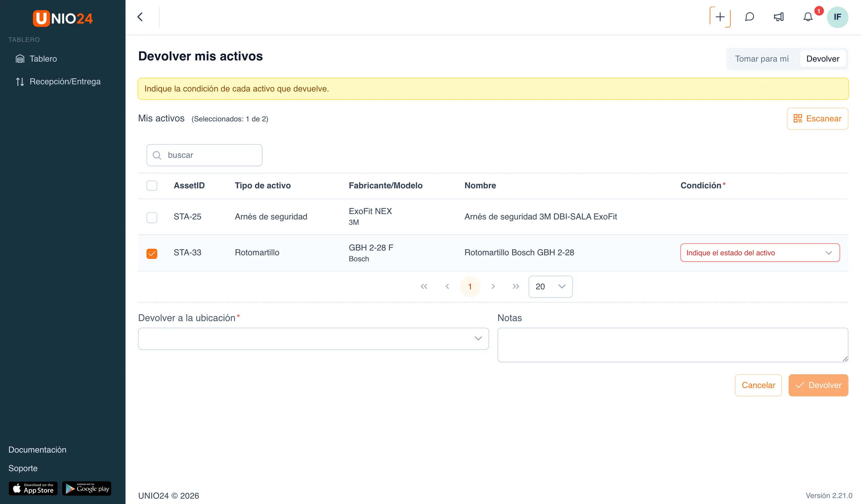Open the Documentación link
861x504 pixels.
click(x=37, y=449)
